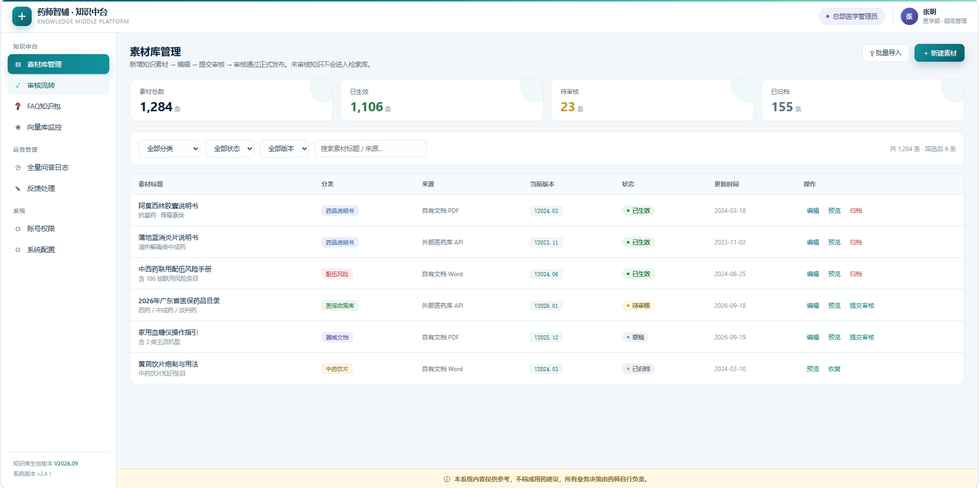Image resolution: width=980 pixels, height=488 pixels.
Task: Click the 草稿 status badge
Action: [x=635, y=337]
